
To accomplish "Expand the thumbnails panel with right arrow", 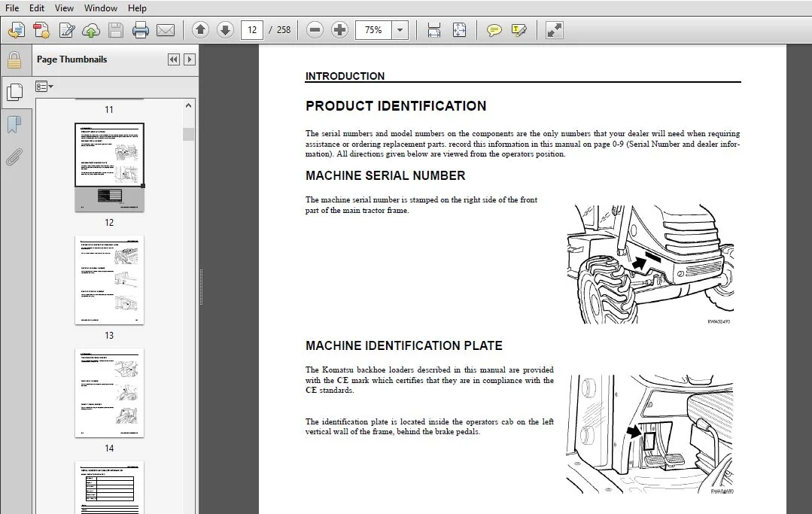I will coord(190,59).
